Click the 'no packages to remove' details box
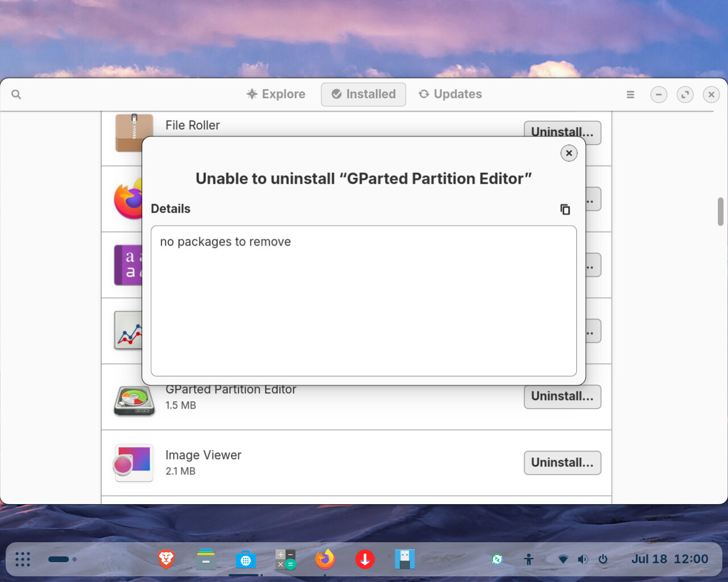The image size is (728, 582). (x=364, y=301)
